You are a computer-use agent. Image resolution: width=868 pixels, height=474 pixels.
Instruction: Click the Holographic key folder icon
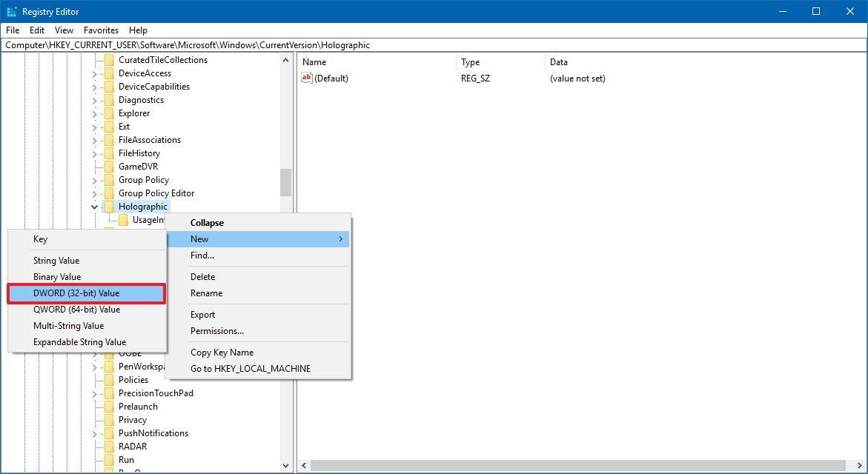tap(108, 206)
